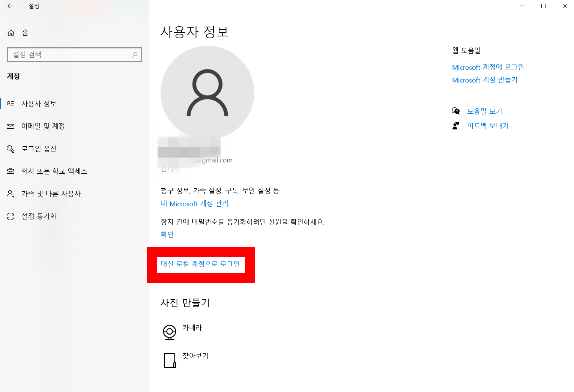Select the 찾아보기 text option
The width and height of the screenshot is (574, 392).
[195, 356]
